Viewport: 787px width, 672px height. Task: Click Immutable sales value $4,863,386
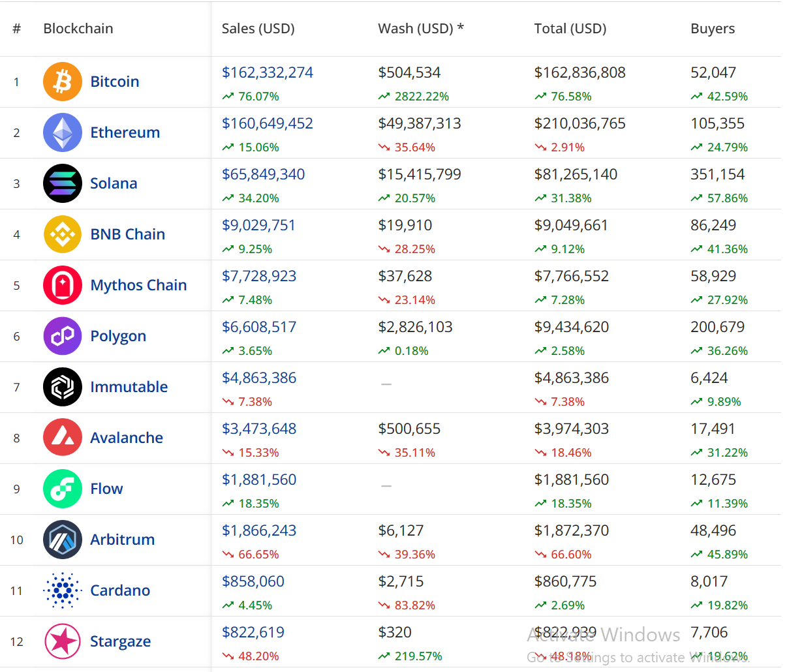[x=259, y=378]
